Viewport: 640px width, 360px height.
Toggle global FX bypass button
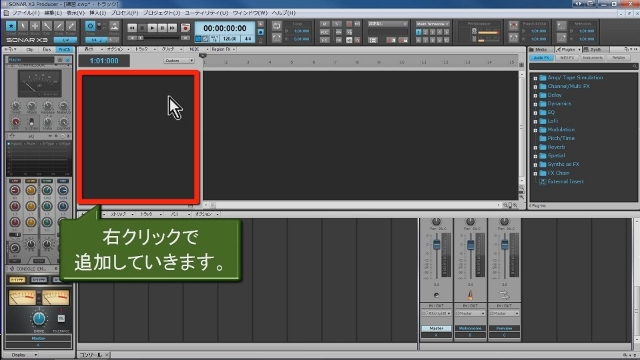[x=324, y=40]
